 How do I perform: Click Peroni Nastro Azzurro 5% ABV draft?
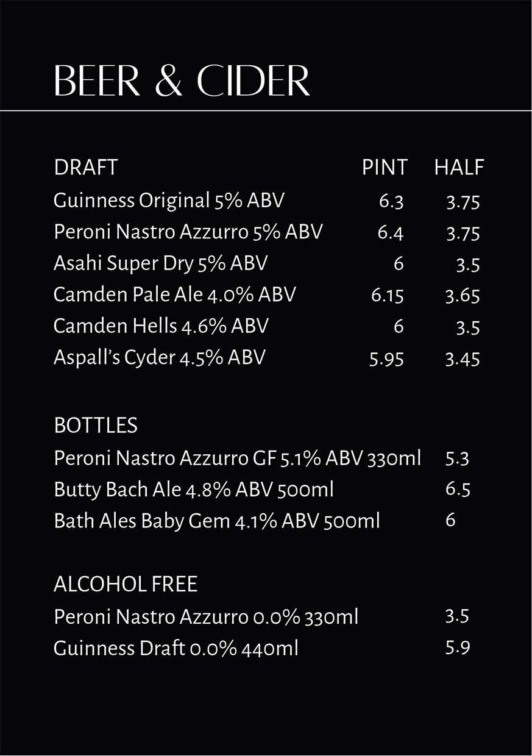188,232
